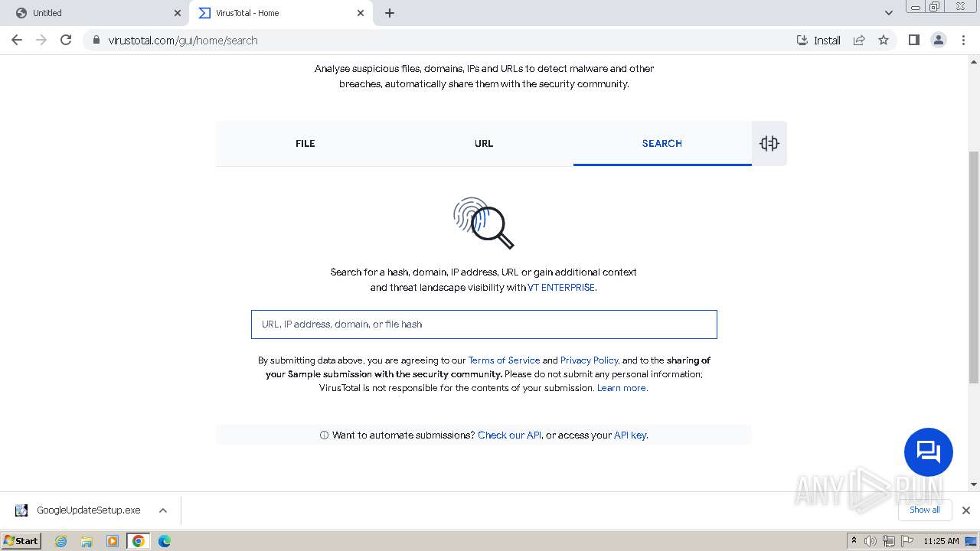
Task: Show hidden system tray icons
Action: tap(854, 541)
